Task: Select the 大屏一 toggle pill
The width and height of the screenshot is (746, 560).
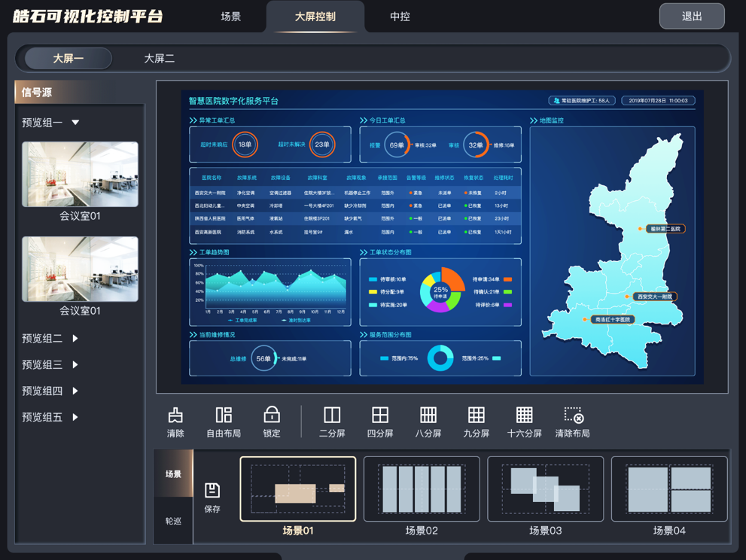Action: (x=69, y=58)
